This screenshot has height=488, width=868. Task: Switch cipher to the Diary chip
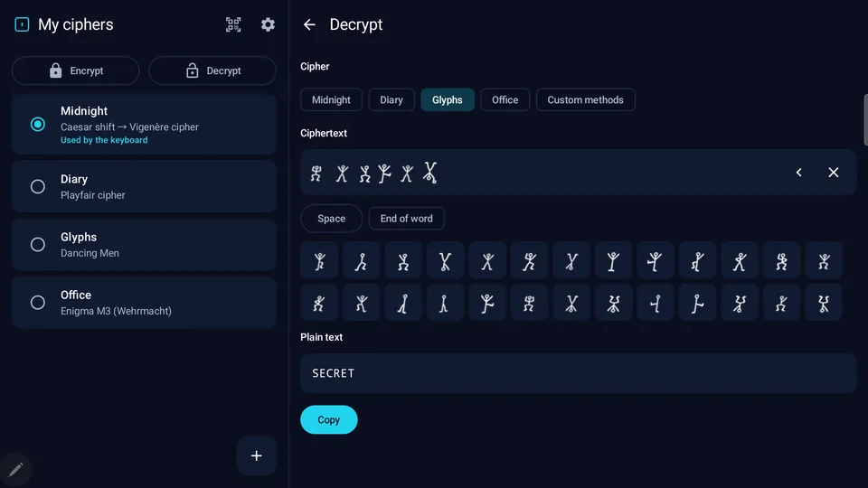point(392,100)
